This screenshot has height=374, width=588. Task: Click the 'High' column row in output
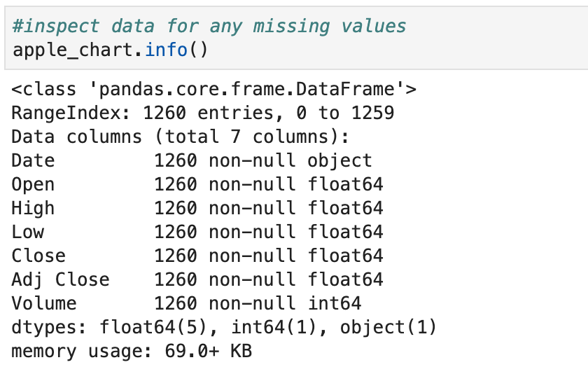(197, 209)
